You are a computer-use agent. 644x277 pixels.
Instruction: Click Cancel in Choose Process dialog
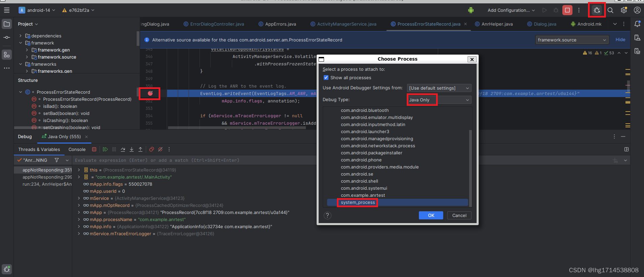(459, 215)
